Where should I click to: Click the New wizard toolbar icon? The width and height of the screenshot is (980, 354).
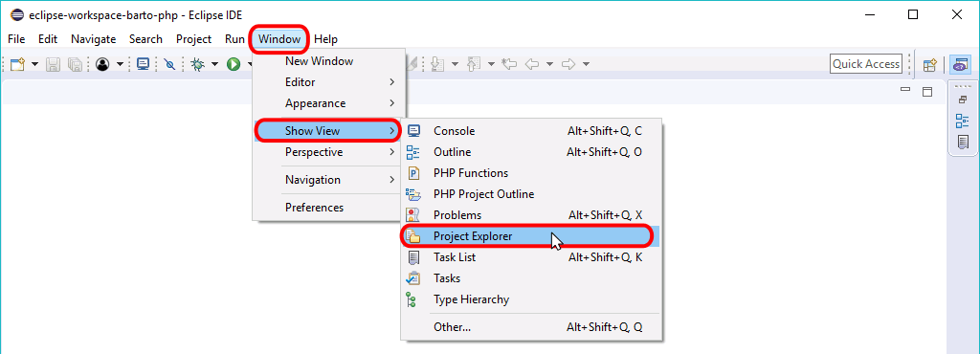[17, 64]
